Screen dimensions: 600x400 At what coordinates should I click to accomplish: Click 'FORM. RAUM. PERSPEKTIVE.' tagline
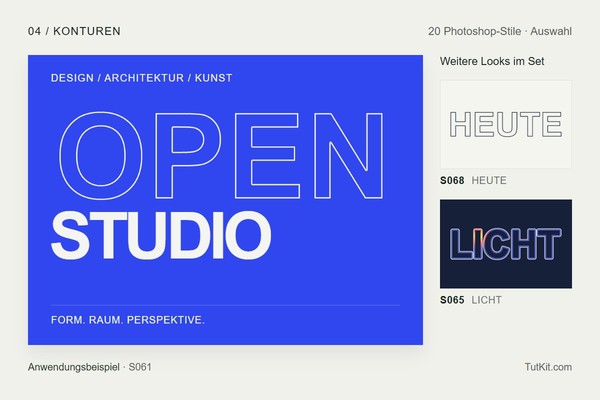[128, 320]
